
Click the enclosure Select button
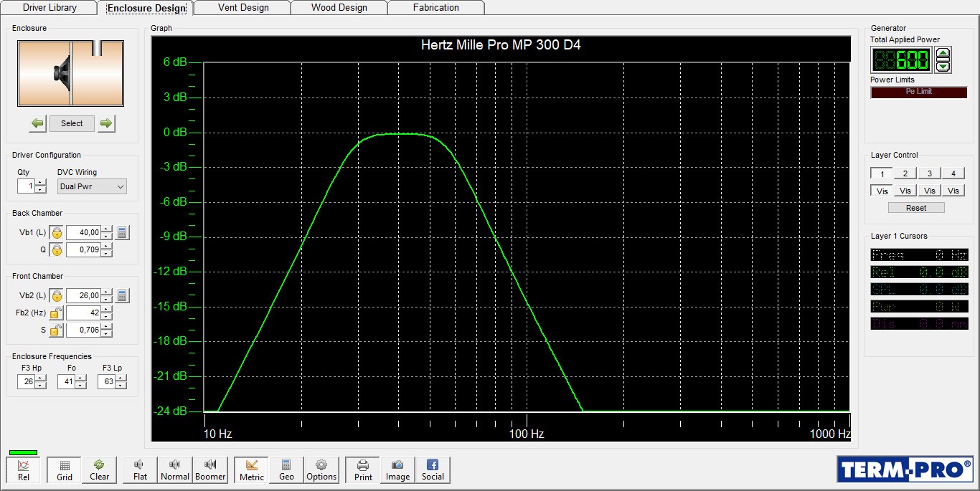[x=72, y=123]
